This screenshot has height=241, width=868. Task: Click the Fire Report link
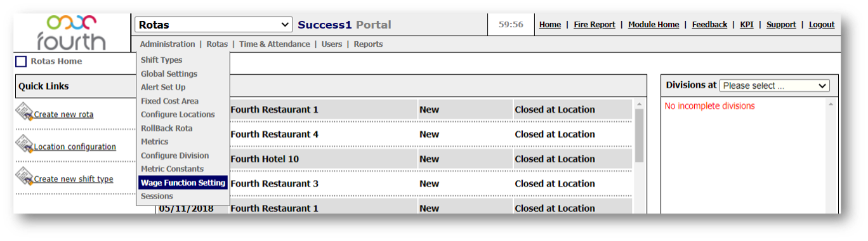595,25
